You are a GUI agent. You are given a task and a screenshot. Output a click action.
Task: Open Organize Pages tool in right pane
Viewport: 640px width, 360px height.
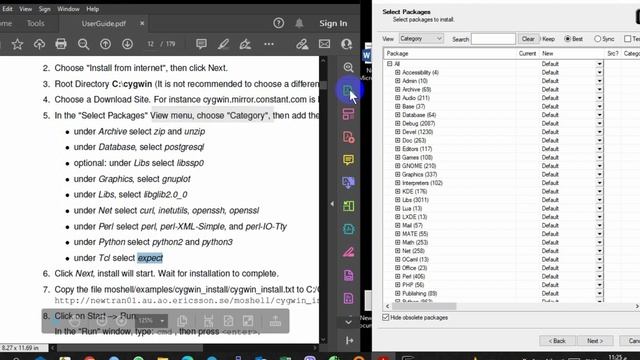pyautogui.click(x=348, y=114)
